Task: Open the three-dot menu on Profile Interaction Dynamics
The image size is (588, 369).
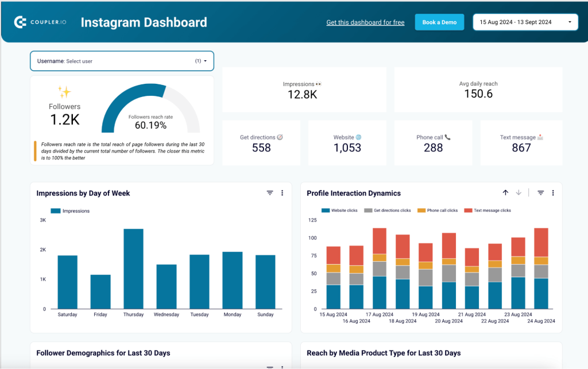Action: coord(553,193)
